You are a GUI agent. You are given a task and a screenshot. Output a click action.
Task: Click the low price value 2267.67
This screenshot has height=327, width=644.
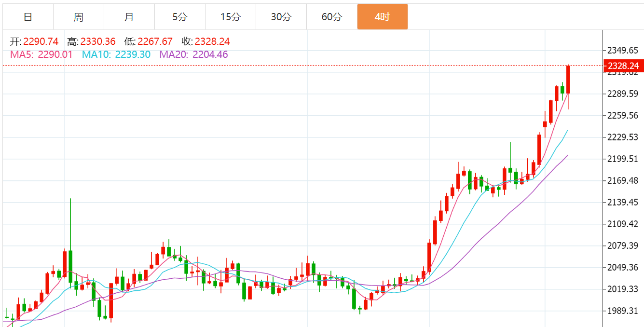(155, 41)
